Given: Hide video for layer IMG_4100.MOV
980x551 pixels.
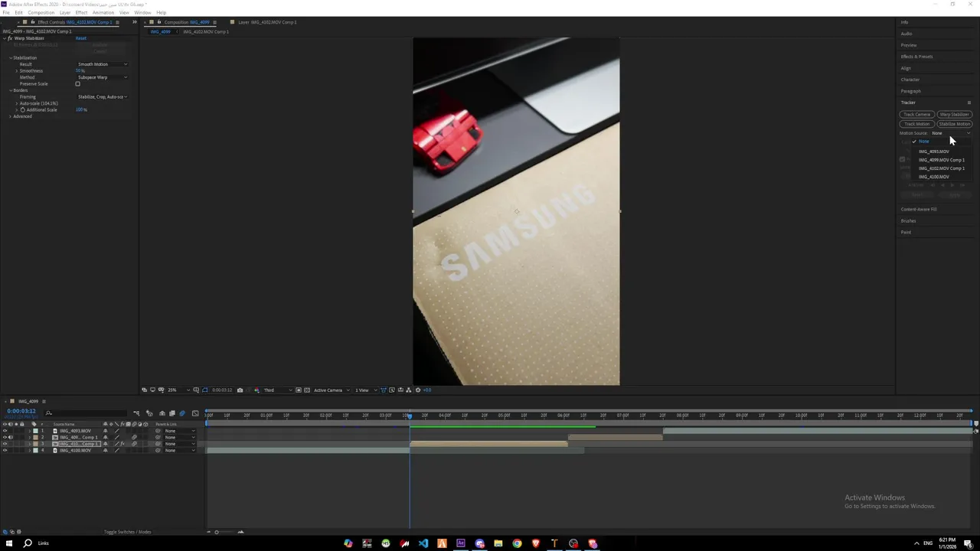Looking at the screenshot, I should point(5,450).
